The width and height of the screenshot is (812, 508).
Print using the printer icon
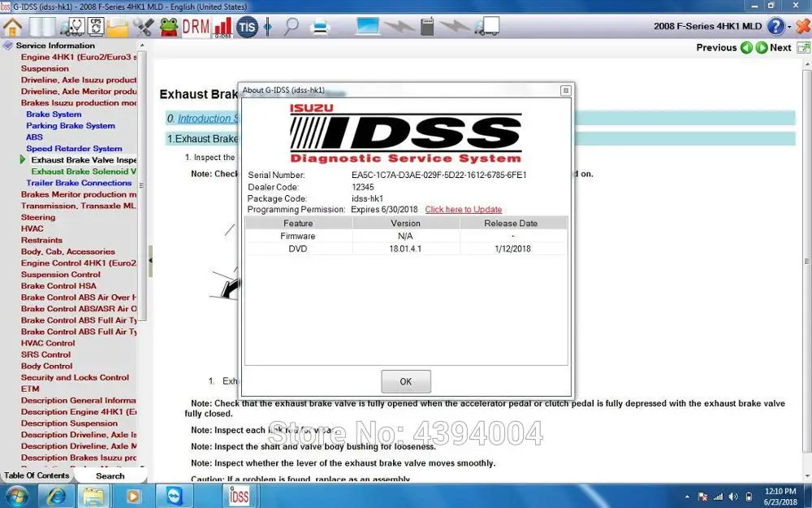(320, 27)
